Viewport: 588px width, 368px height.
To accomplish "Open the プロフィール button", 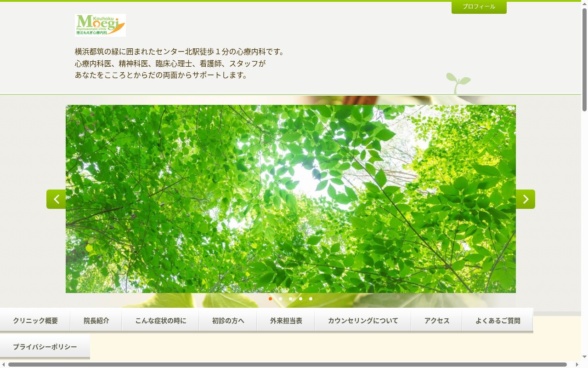I will 479,7.
